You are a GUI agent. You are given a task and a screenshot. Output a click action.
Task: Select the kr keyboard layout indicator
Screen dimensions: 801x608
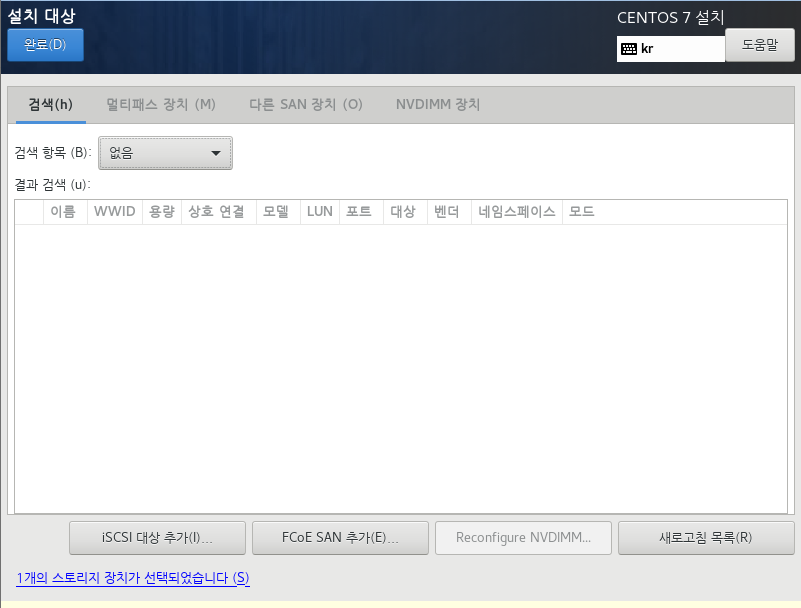click(x=671, y=49)
